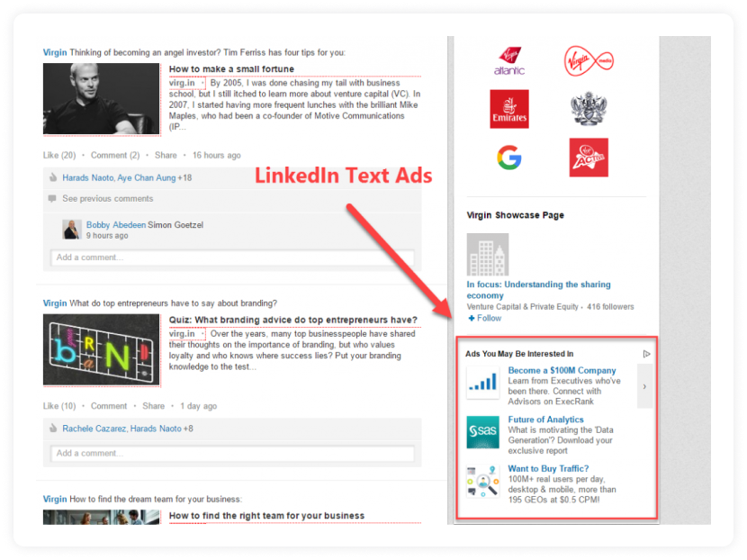Viewport: 747px width, 560px height.
Task: Click the 416 followers text
Action: click(610, 306)
